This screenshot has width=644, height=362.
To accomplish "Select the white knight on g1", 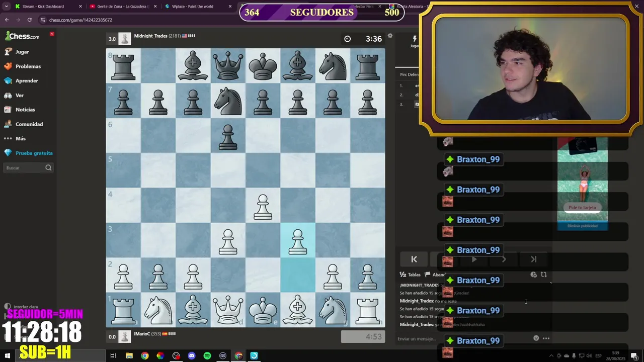I will 333,310.
